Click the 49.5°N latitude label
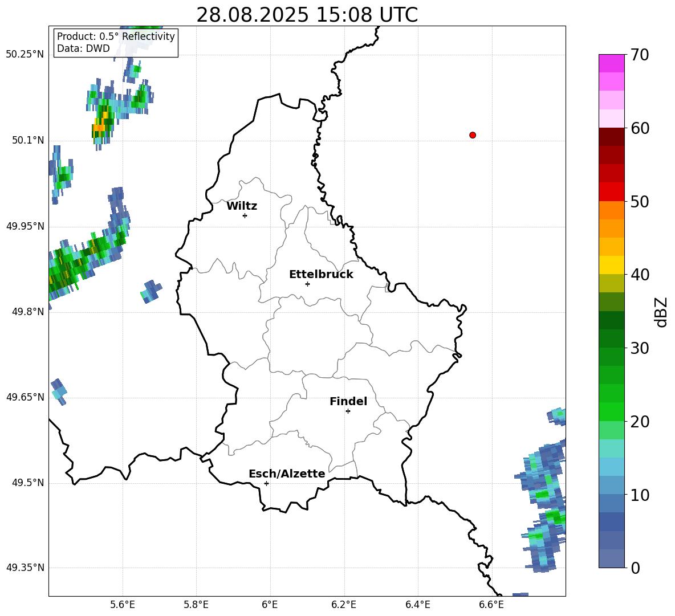Image resolution: width=675 pixels, height=616 pixels. pyautogui.click(x=28, y=483)
